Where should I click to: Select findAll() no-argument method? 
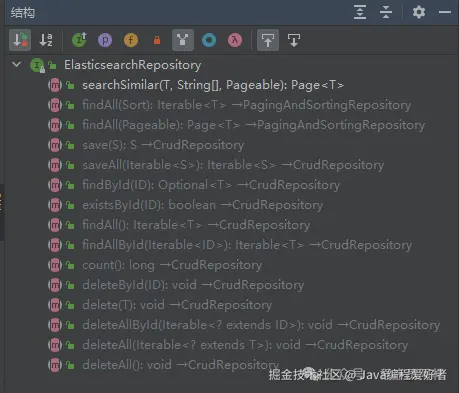point(196,225)
